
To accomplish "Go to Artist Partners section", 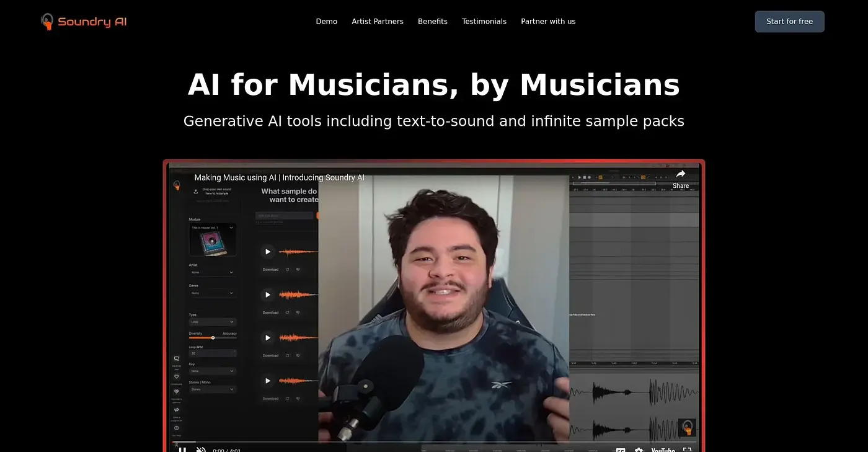I will 378,21.
